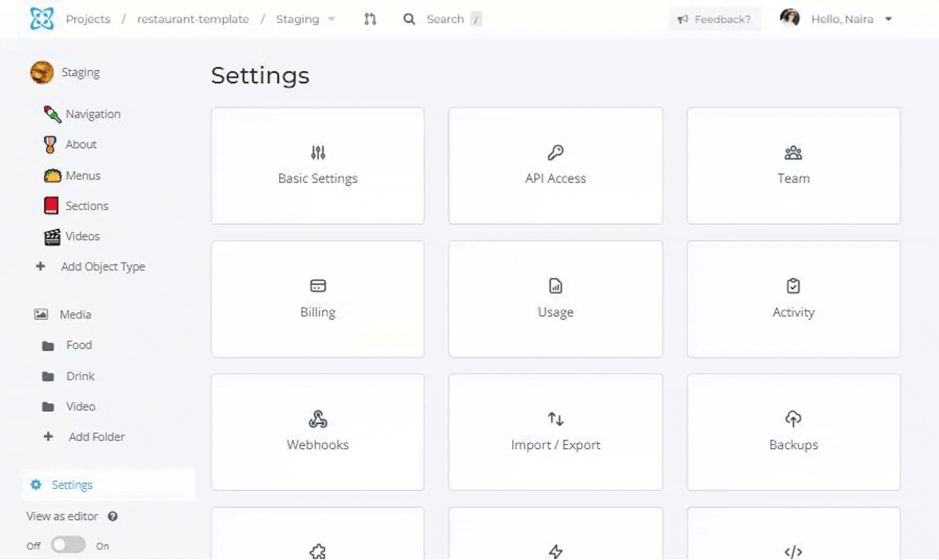The height and width of the screenshot is (560, 939).
Task: Click the Media image icon
Action: click(41, 314)
